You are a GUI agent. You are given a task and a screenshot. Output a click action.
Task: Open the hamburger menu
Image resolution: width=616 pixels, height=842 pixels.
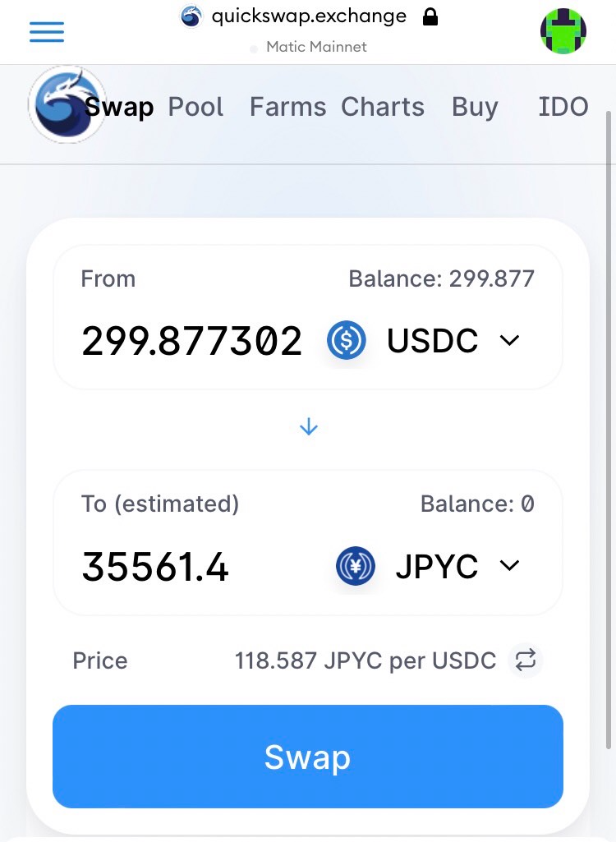[x=47, y=32]
